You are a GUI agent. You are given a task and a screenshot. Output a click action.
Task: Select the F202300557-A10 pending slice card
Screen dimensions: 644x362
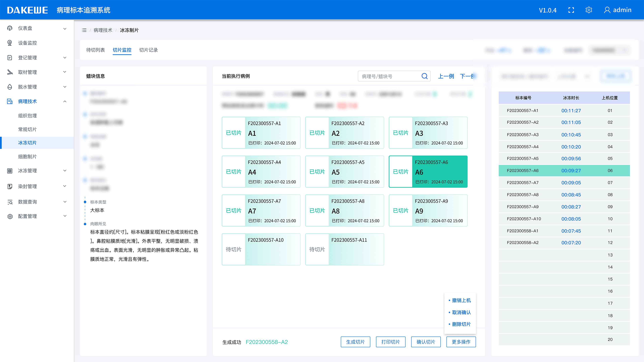(x=261, y=249)
